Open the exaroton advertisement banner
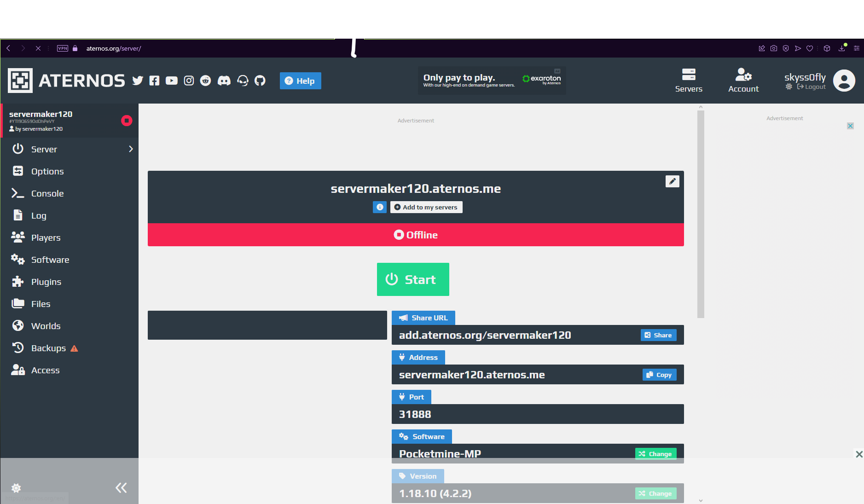The width and height of the screenshot is (864, 504). [x=492, y=81]
